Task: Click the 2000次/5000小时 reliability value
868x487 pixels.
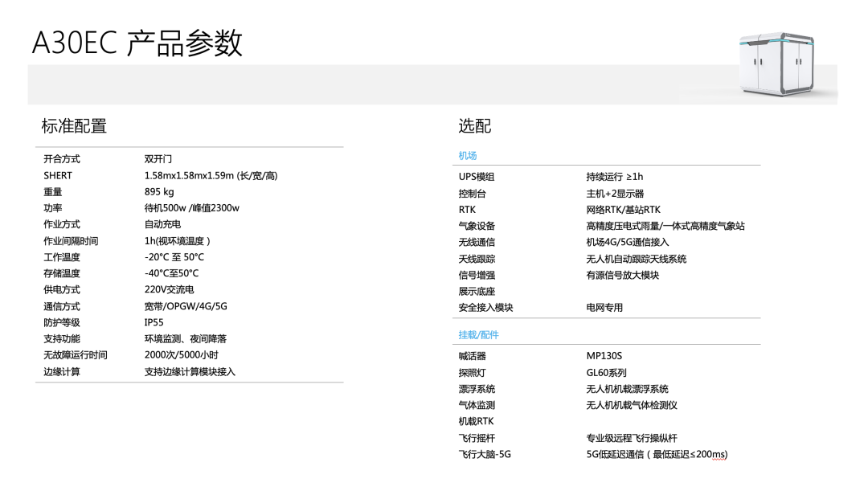Action: point(181,355)
